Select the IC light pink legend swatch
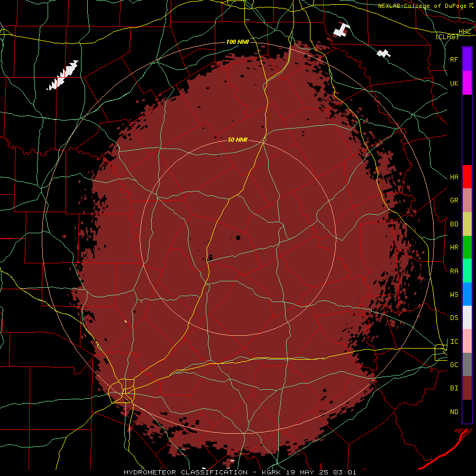Screen dimensions: 476x476 [x=467, y=341]
